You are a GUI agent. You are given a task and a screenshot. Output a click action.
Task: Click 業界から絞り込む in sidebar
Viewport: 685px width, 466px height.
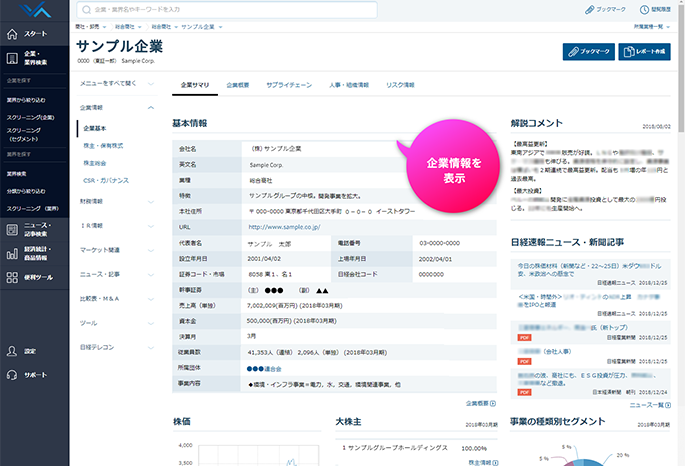(x=26, y=100)
